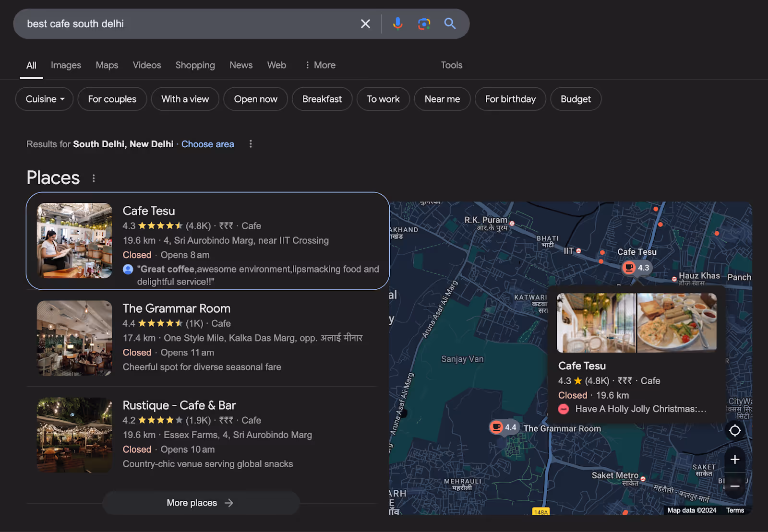The image size is (768, 532).
Task: Click the Choose area link
Action: pyautogui.click(x=208, y=144)
